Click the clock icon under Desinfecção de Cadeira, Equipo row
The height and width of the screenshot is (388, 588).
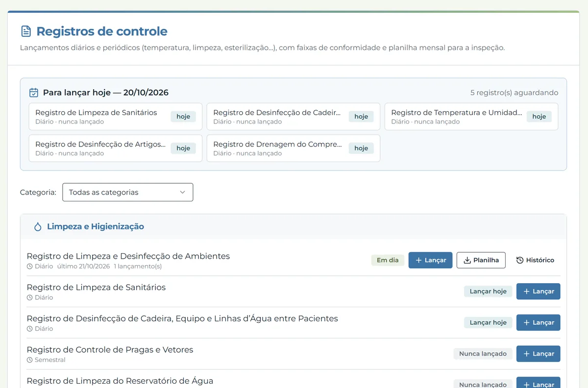(x=29, y=329)
